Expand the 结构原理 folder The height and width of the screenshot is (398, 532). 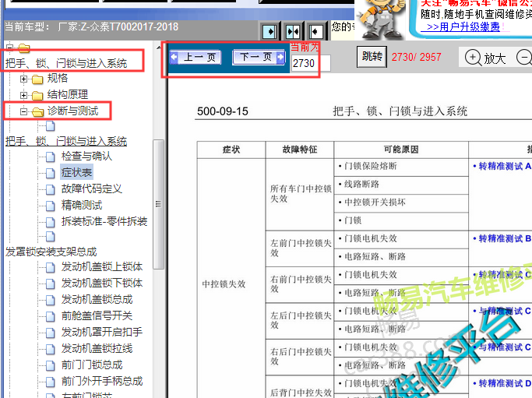[x=23, y=95]
